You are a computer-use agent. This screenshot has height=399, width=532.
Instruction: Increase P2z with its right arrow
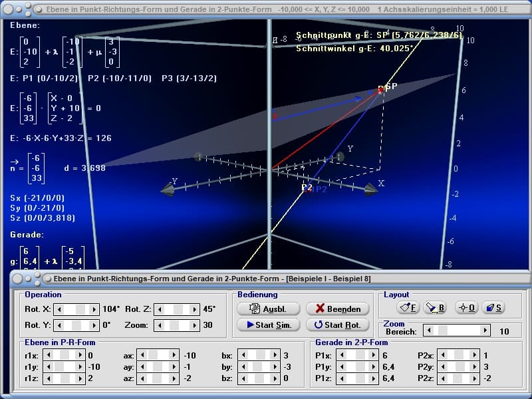click(474, 378)
